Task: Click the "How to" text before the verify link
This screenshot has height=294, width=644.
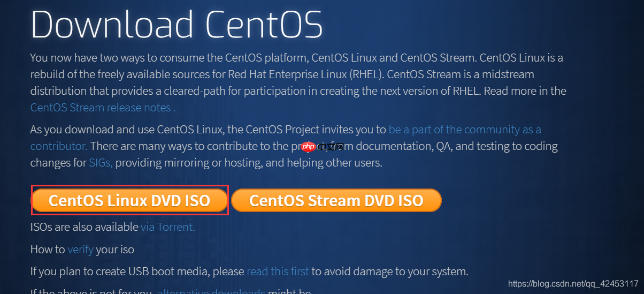Action: 48,250
